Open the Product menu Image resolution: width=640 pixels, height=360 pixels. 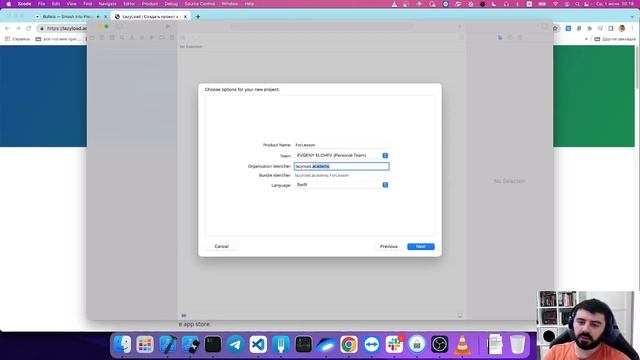tap(150, 4)
